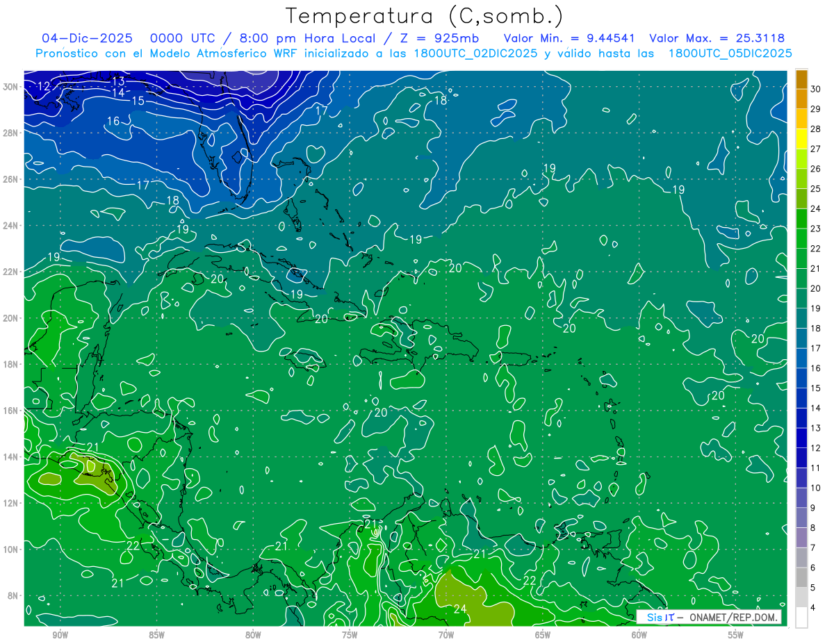Click the '14' contour label on the map
834x644 pixels.
[118, 92]
